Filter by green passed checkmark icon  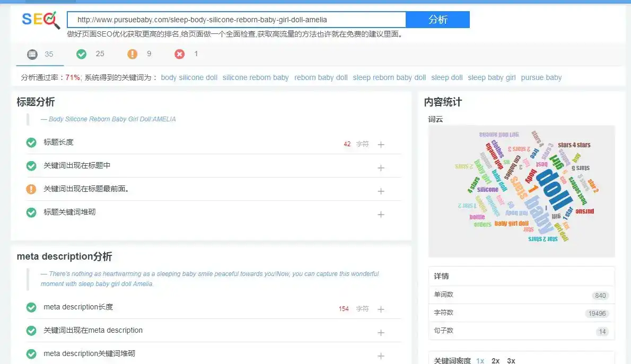click(81, 54)
